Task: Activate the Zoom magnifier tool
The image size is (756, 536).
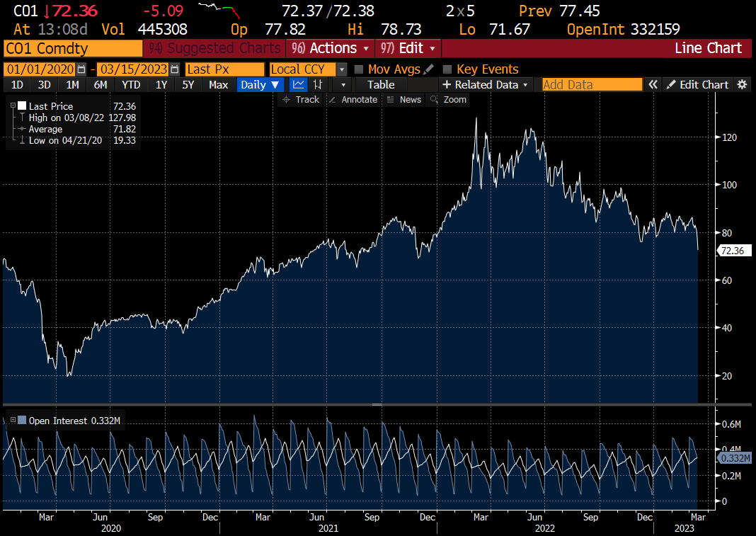Action: [448, 99]
